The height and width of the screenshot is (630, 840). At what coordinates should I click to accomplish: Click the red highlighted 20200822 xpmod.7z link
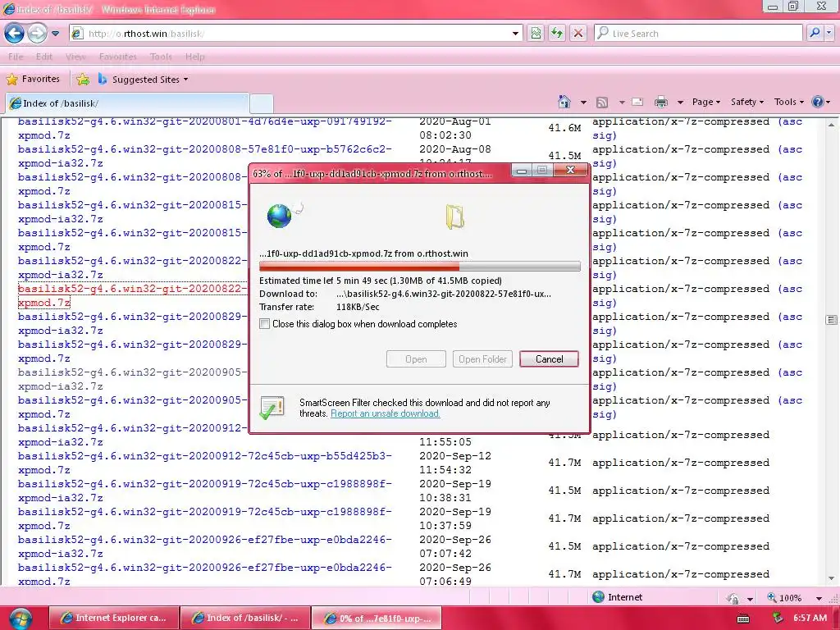point(132,295)
